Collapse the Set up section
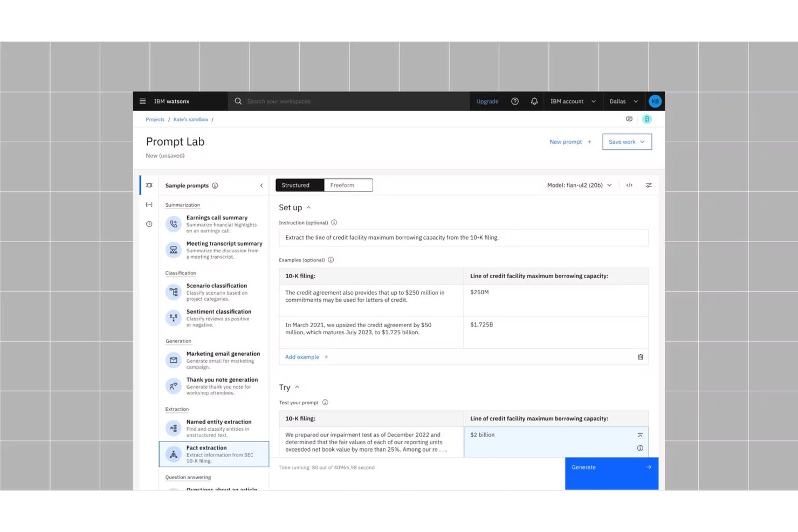This screenshot has width=798, height=532. coord(308,208)
